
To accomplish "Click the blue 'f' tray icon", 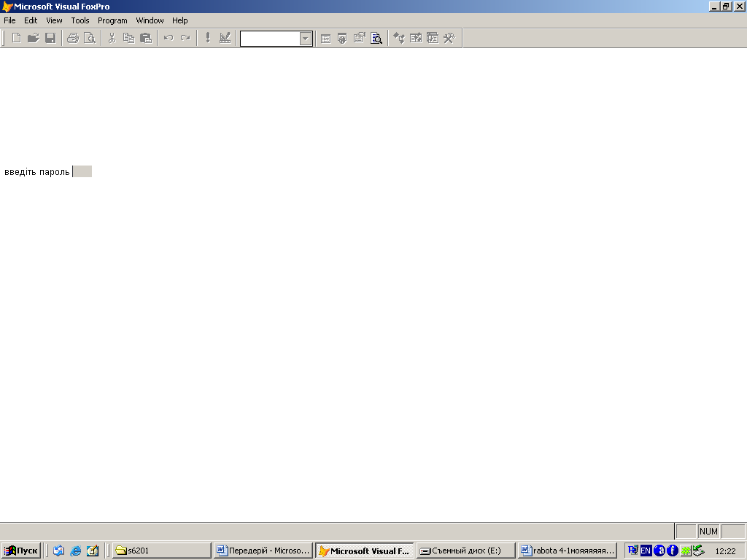I will (x=672, y=551).
